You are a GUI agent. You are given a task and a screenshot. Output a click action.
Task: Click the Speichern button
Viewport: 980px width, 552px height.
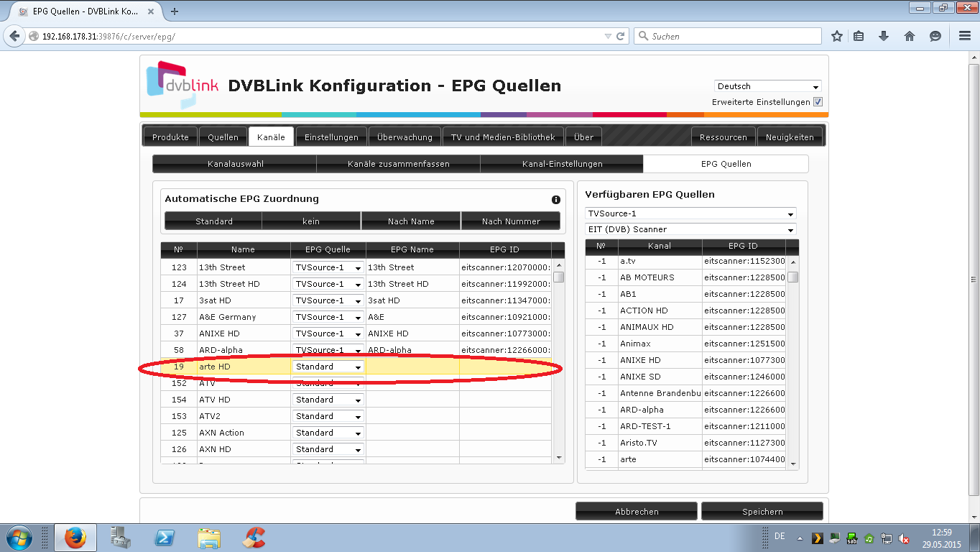(762, 511)
